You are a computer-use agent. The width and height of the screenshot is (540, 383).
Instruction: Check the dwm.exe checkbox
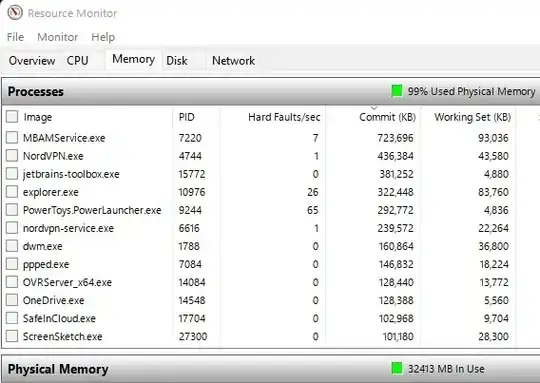coord(12,246)
